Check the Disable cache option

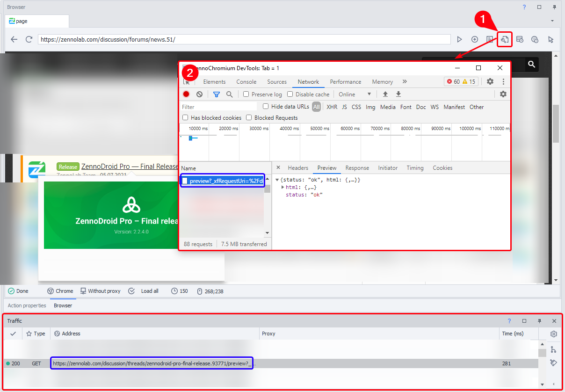[290, 94]
